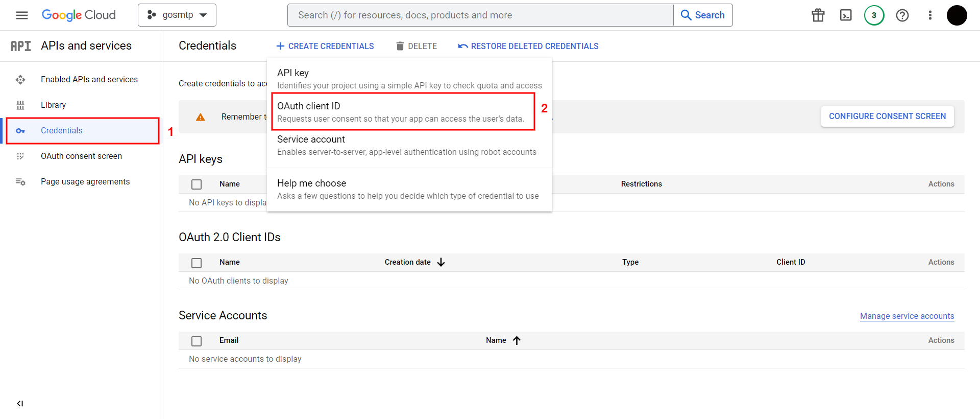The width and height of the screenshot is (980, 419).
Task: Click the orange warning triangle icon
Action: pyautogui.click(x=201, y=117)
